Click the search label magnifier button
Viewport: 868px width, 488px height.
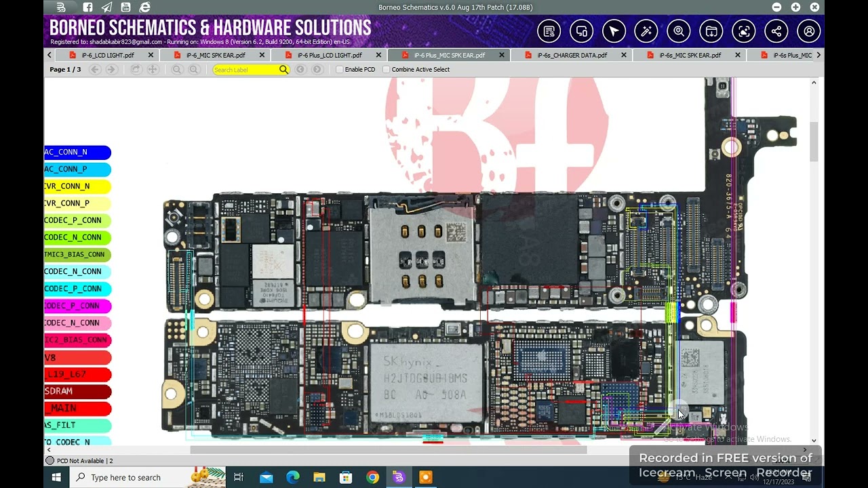click(x=283, y=69)
